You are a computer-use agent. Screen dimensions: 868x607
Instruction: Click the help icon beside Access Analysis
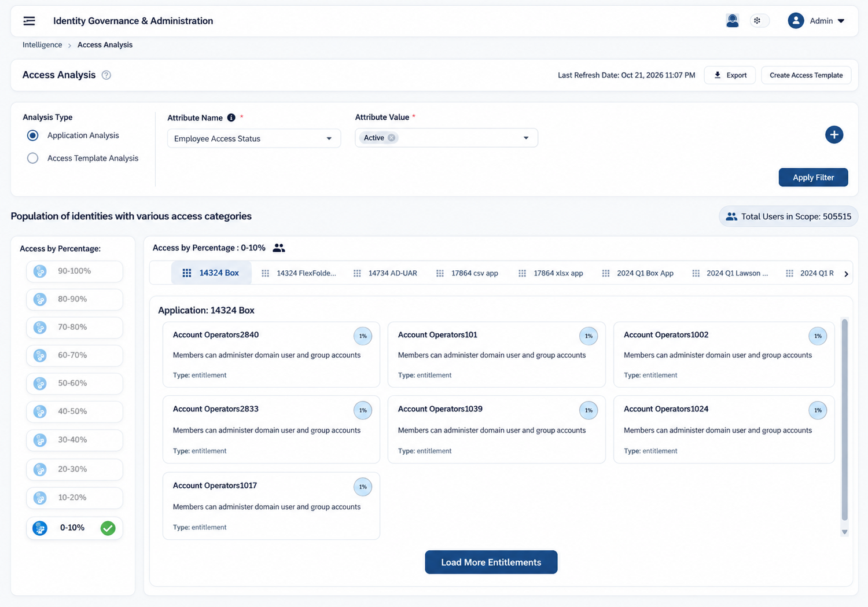point(106,75)
